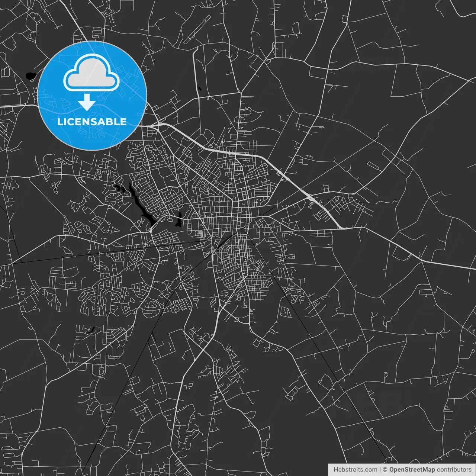Click the highway interchange just right of the badge
The height and width of the screenshot is (476, 476).
click(x=158, y=125)
